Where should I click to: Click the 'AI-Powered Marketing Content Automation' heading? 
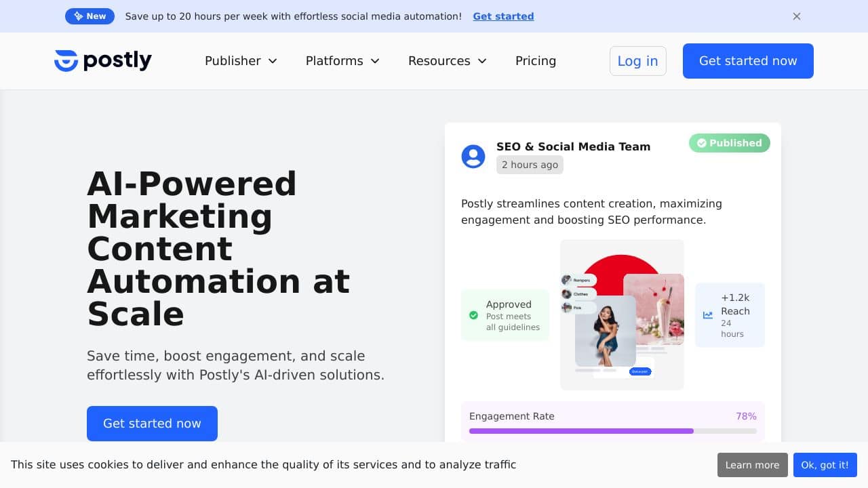coord(218,249)
